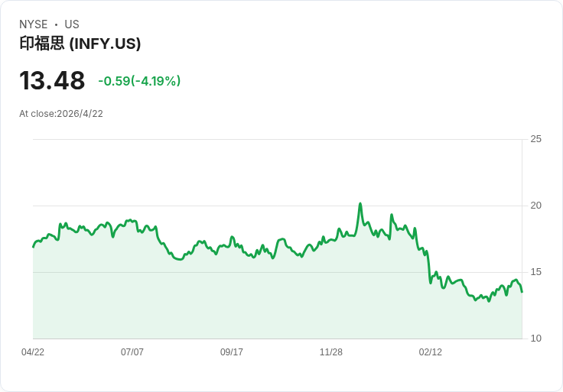This screenshot has height=392, width=563.
Task: Click the 25 y-axis label
Action: (536, 139)
